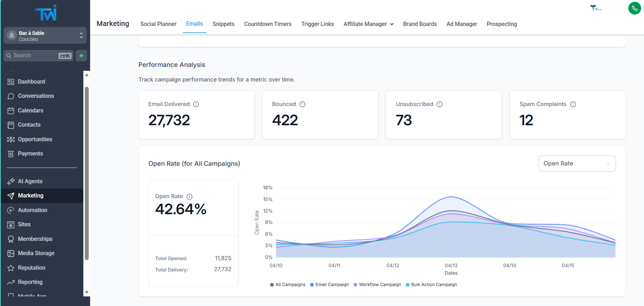Toggle Email Campaign series in chart legend

pyautogui.click(x=329, y=285)
